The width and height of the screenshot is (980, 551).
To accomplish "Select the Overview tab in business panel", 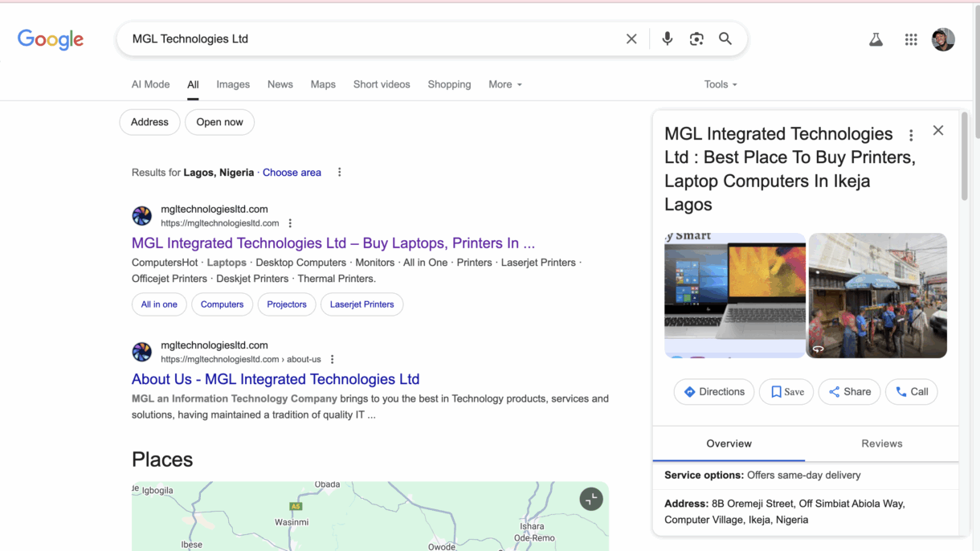I will 729,443.
